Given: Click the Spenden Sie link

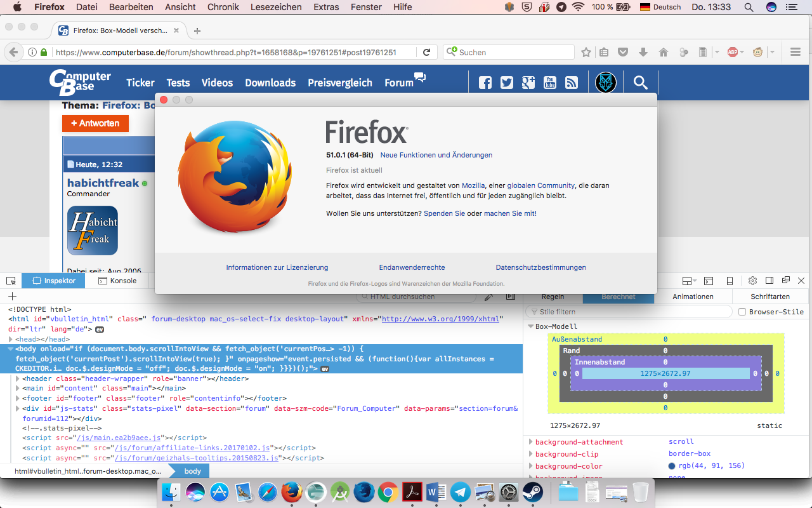Looking at the screenshot, I should click(445, 213).
